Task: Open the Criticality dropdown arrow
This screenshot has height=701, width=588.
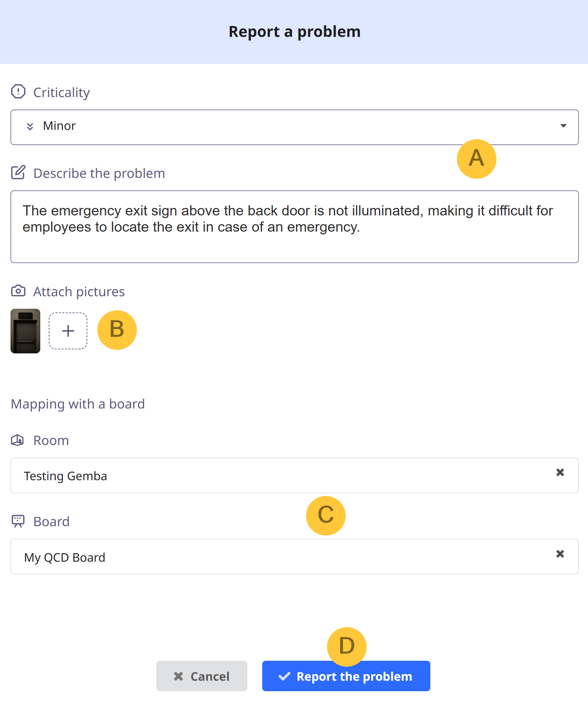Action: [563, 126]
